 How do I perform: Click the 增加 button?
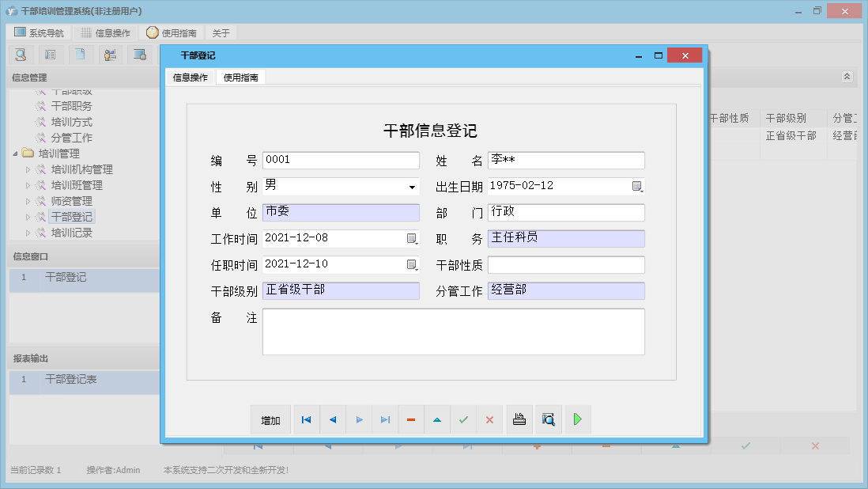(271, 420)
